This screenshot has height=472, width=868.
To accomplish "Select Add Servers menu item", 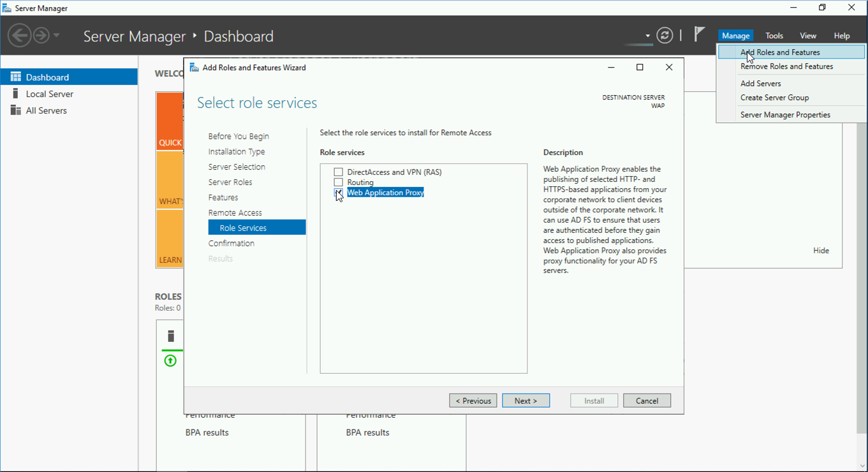I will tap(791, 84).
